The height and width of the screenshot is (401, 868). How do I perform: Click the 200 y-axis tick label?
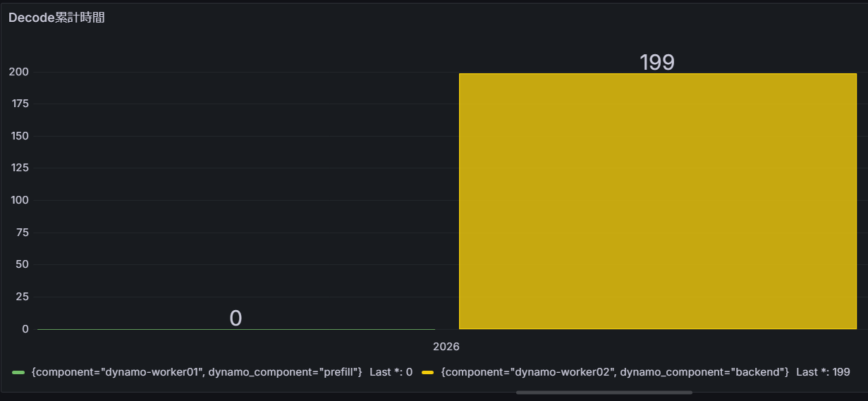point(19,72)
